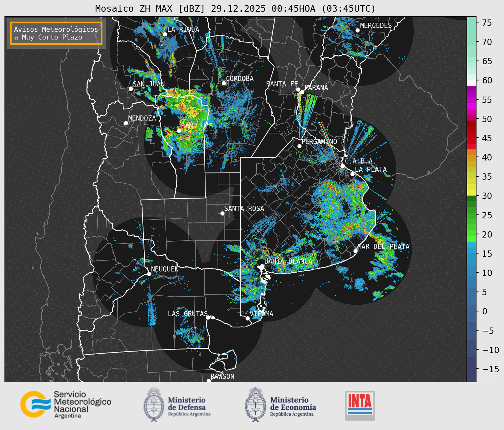Click the Santa Rosa city marker dot
The height and width of the screenshot is (430, 504).
222,213
